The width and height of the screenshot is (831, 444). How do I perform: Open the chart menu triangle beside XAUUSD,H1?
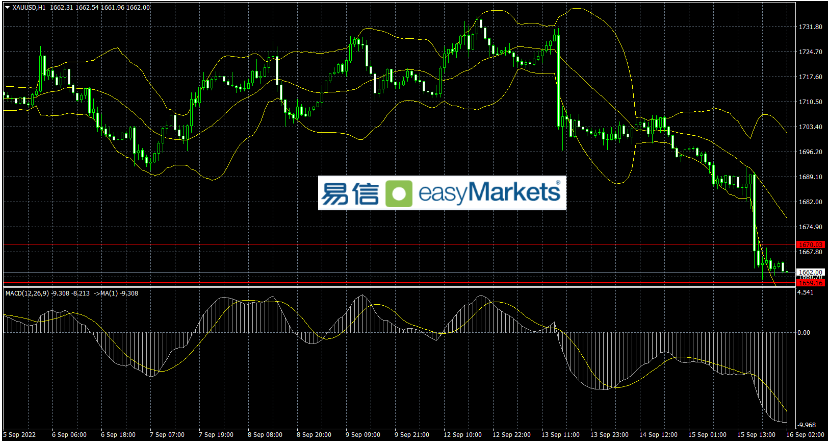point(7,7)
